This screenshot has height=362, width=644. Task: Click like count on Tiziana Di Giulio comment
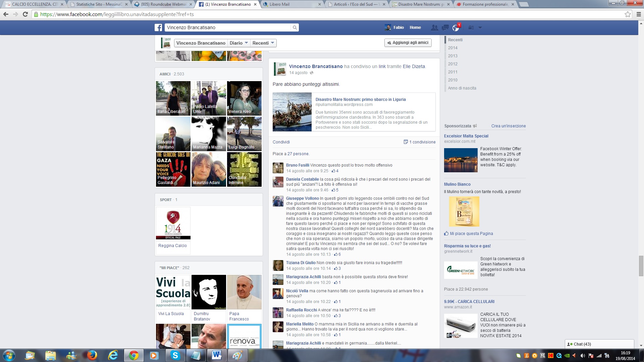(x=337, y=268)
